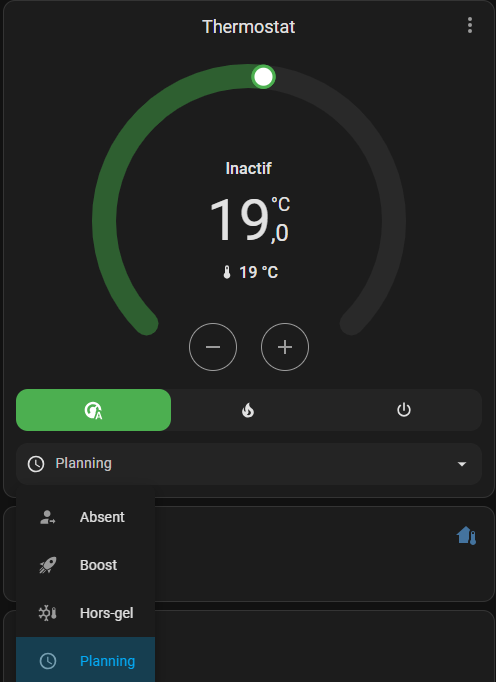Turn off thermostat with power icon
This screenshot has width=496, height=682.
pos(404,410)
